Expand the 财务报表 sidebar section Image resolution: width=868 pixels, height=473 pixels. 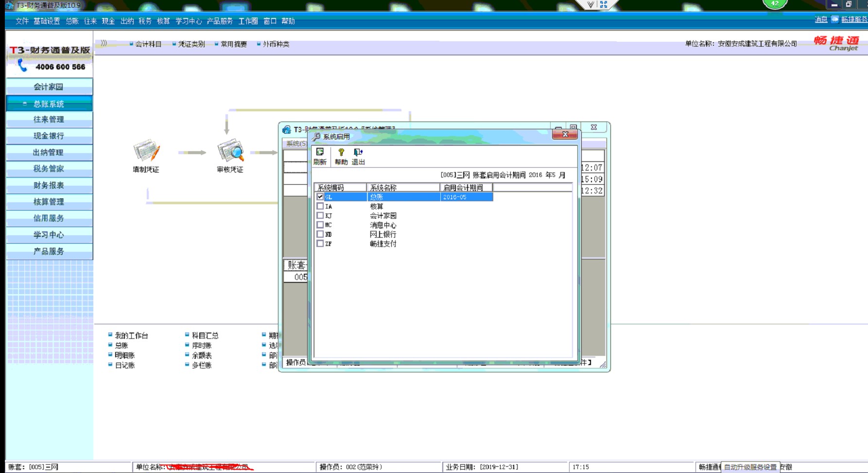coord(49,185)
